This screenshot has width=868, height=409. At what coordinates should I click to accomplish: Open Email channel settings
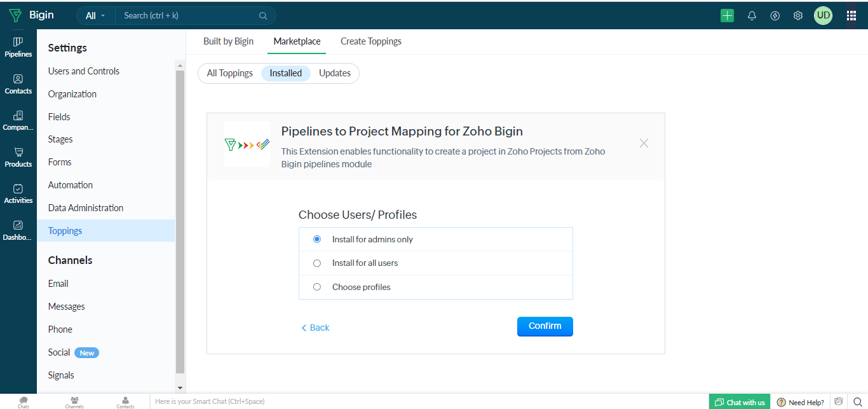58,284
